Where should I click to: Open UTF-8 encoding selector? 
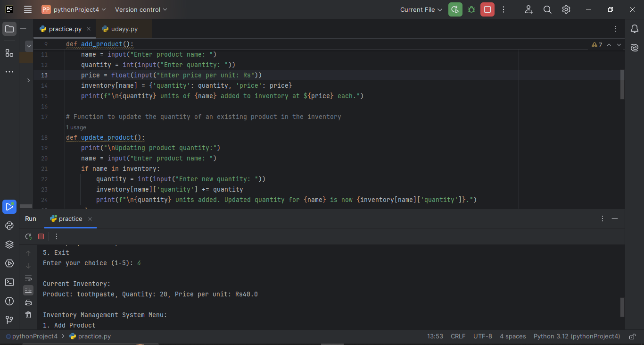483,337
